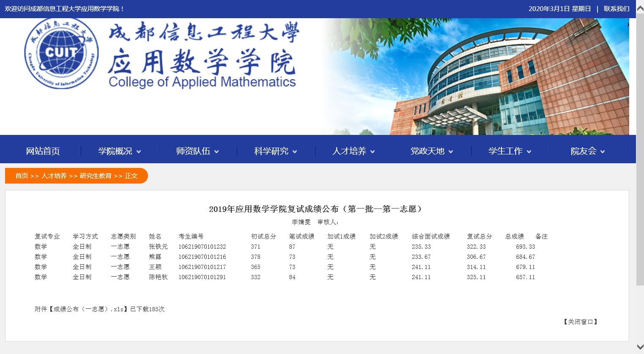Open the 网站首页 home menu item

[x=43, y=151]
